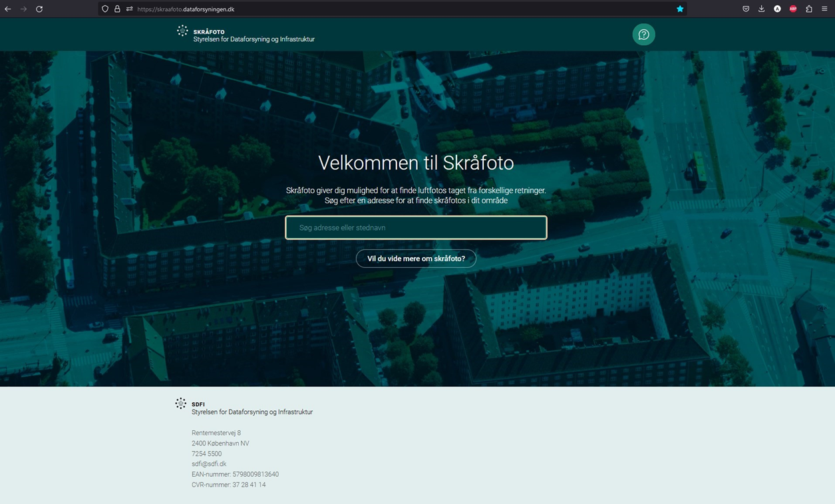Open the red ABP extension icon

793,9
